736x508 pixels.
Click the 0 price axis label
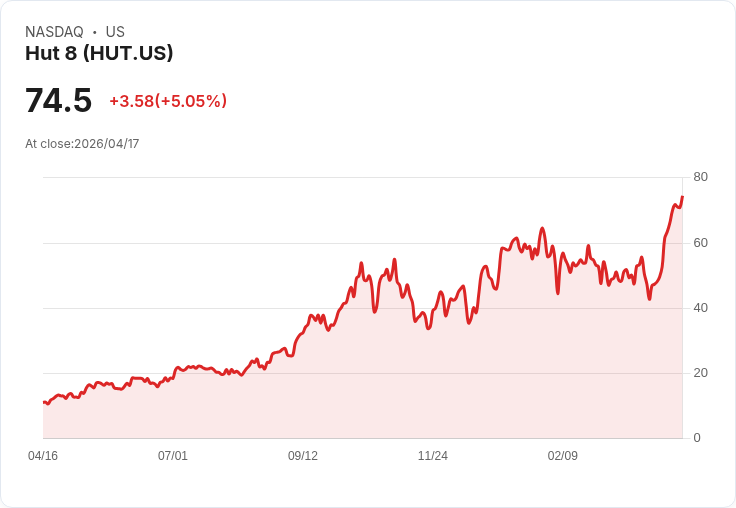click(697, 438)
